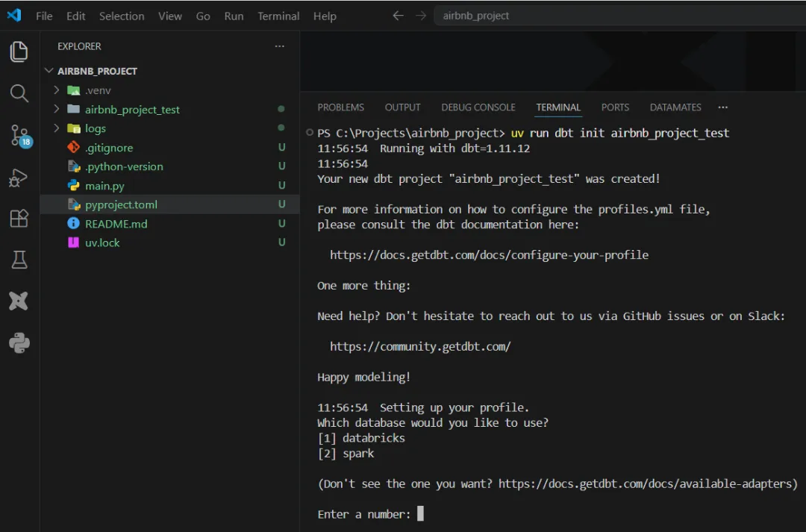This screenshot has height=532, width=806.
Task: Expand the .venv folder chevron
Action: pyautogui.click(x=57, y=90)
